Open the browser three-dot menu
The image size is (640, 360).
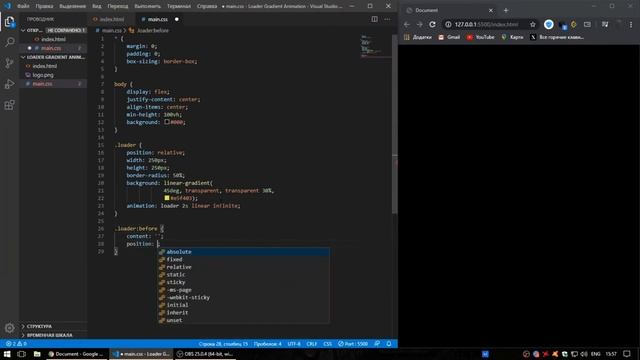click(x=631, y=24)
